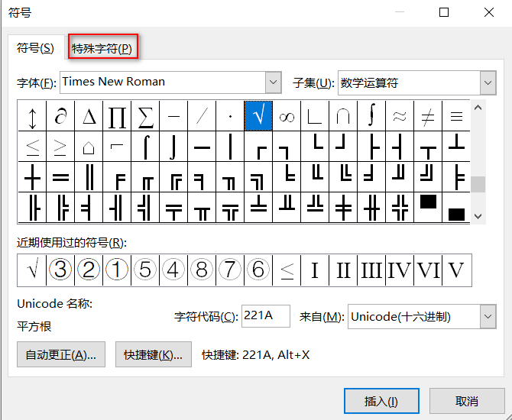Image resolution: width=512 pixels, height=420 pixels.
Task: Click the symbol grid scroll up arrow
Action: [478, 108]
